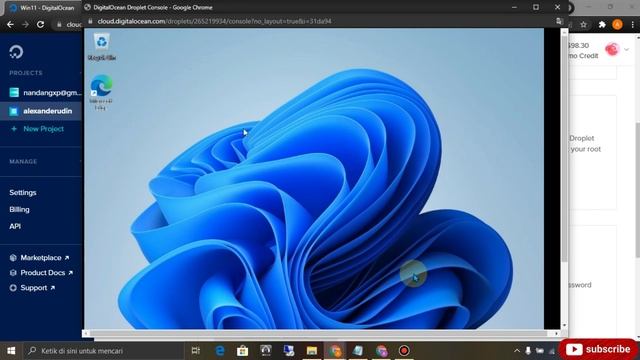Show hidden system tray icons

(x=517, y=351)
